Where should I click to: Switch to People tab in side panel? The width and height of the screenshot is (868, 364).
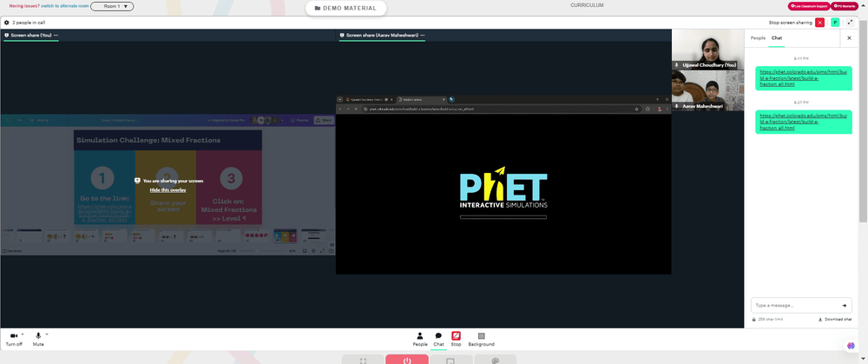pyautogui.click(x=758, y=37)
